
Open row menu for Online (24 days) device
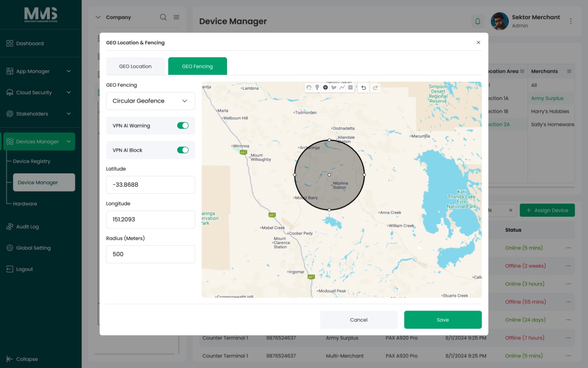[x=568, y=320]
